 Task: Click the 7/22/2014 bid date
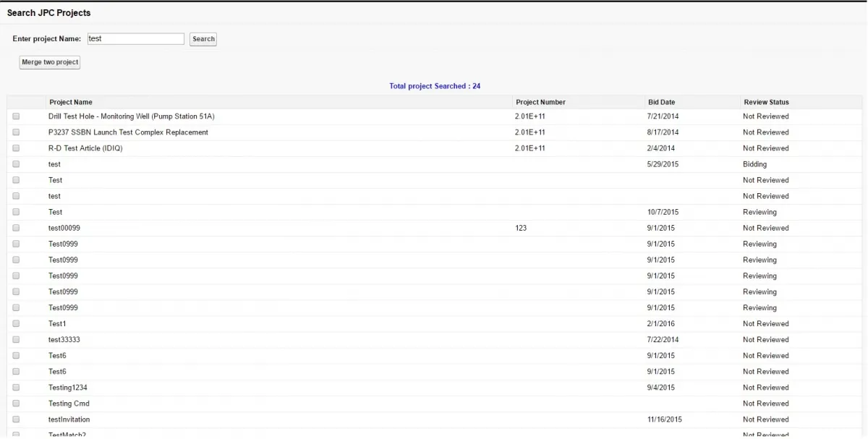coord(663,340)
